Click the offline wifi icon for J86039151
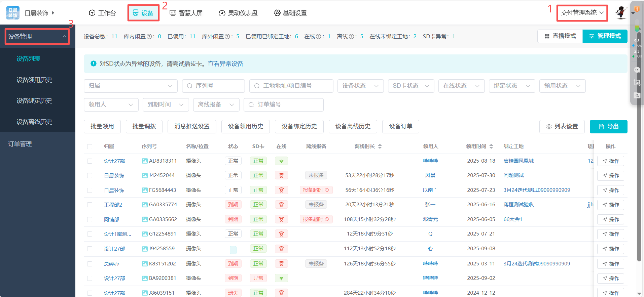The width and height of the screenshot is (644, 297). [281, 293]
